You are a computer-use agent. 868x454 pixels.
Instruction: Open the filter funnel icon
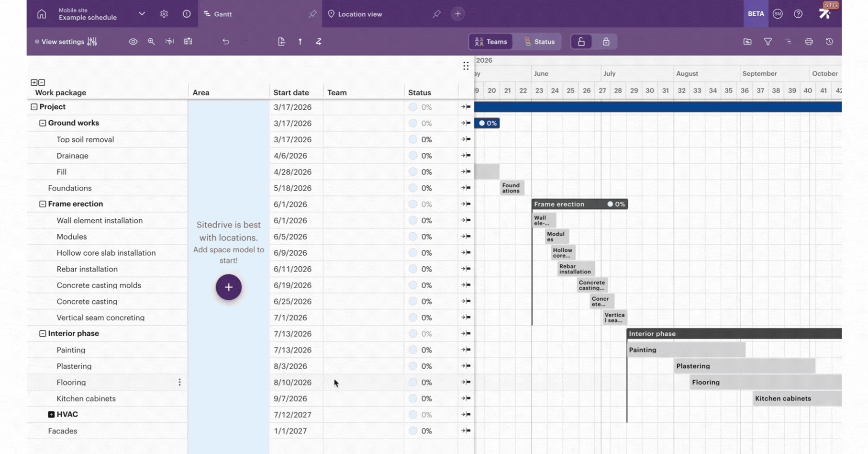pyautogui.click(x=768, y=42)
